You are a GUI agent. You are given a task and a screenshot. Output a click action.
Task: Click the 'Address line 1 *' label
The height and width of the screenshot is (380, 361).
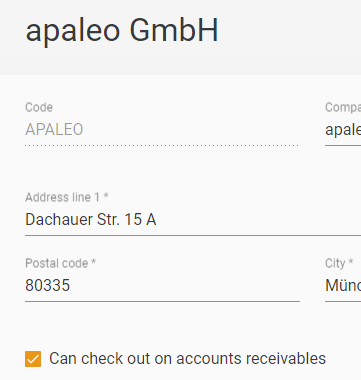[67, 197]
